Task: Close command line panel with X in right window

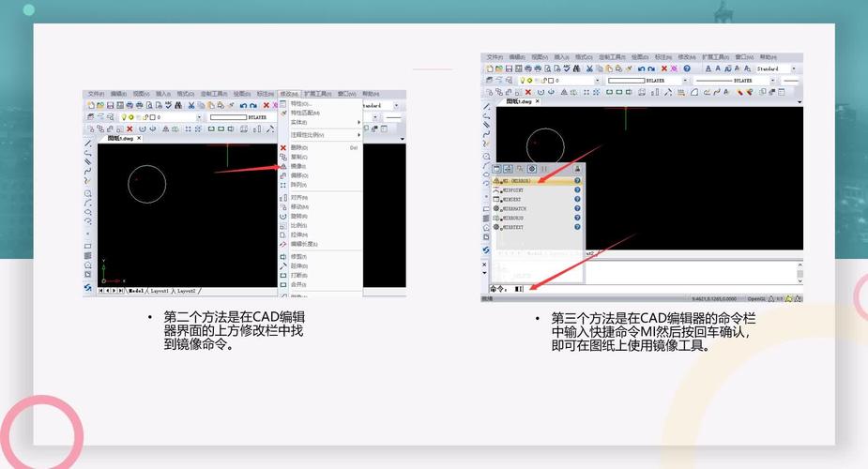Action: pyautogui.click(x=484, y=265)
